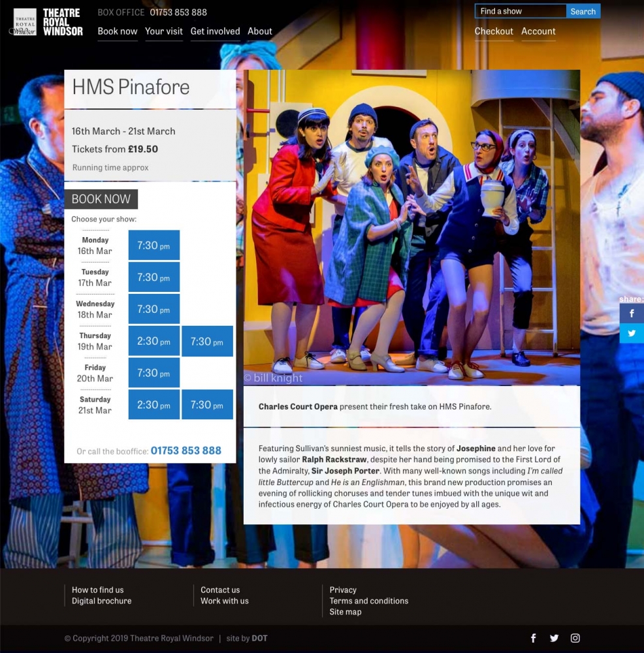
Task: Click the BOOK NOW heading
Action: (x=101, y=199)
